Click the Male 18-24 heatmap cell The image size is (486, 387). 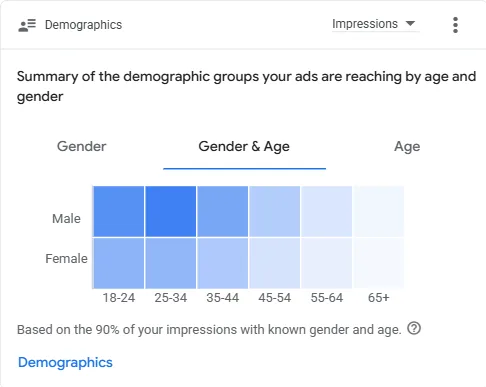coord(119,211)
